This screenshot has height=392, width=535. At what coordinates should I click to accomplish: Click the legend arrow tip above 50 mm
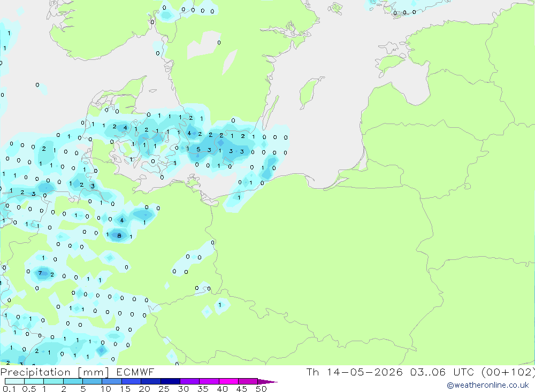(267, 382)
